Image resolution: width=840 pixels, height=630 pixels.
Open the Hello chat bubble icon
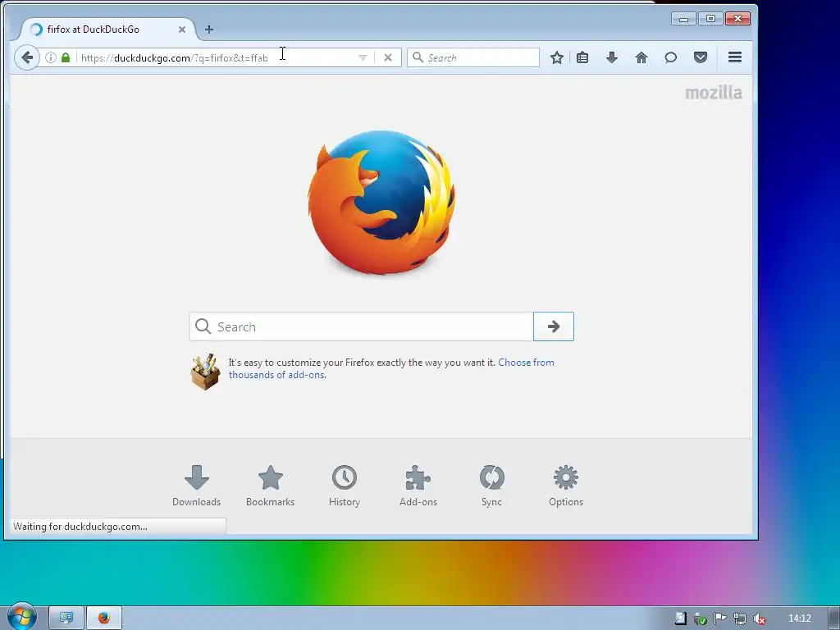[671, 57]
